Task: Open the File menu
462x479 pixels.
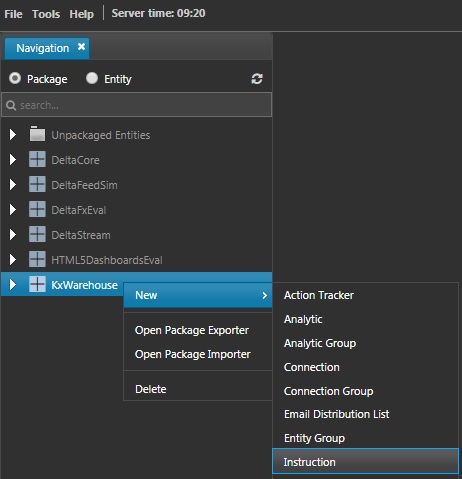Action: click(x=13, y=14)
